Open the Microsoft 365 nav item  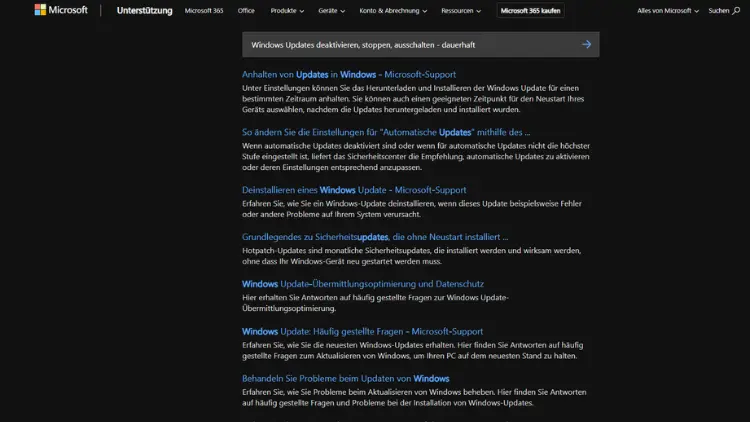point(204,11)
